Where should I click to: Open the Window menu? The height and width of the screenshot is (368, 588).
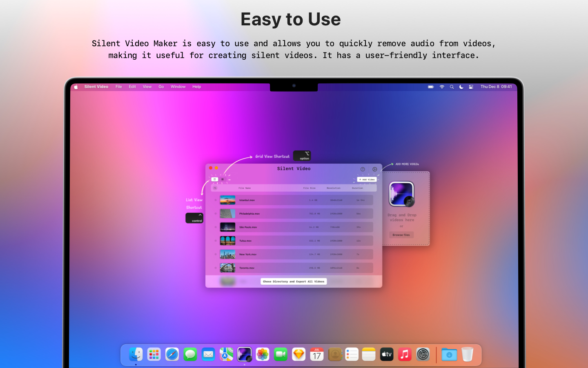pyautogui.click(x=178, y=87)
